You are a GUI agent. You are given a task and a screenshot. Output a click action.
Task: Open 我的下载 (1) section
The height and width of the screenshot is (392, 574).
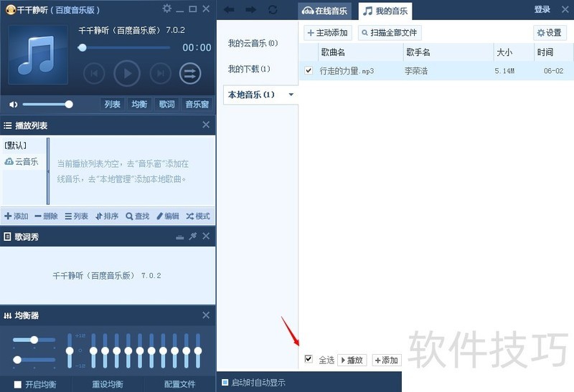pos(249,69)
